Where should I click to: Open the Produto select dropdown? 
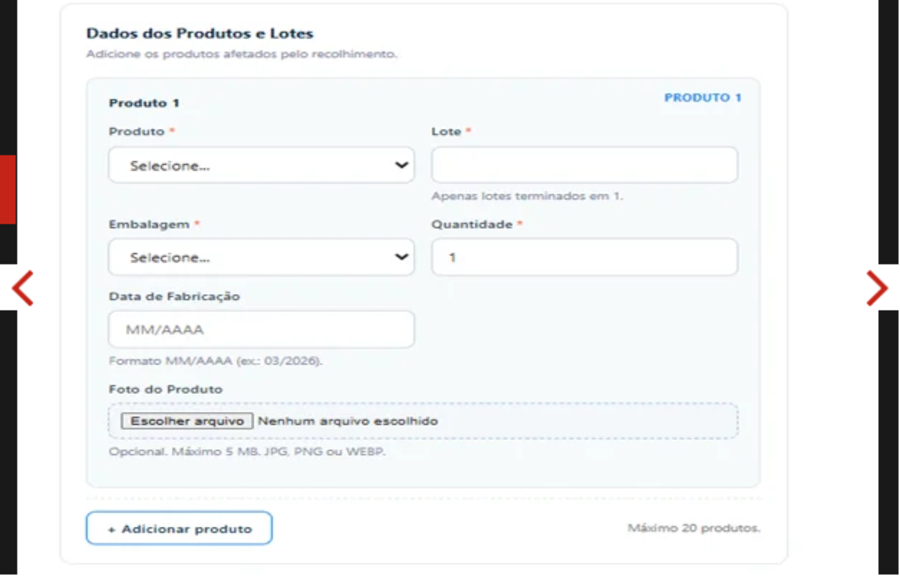[x=261, y=165]
